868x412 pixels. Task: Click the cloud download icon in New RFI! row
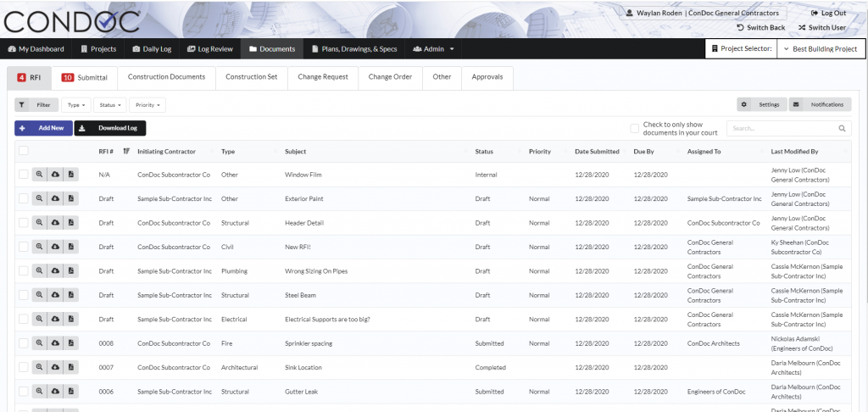click(55, 247)
